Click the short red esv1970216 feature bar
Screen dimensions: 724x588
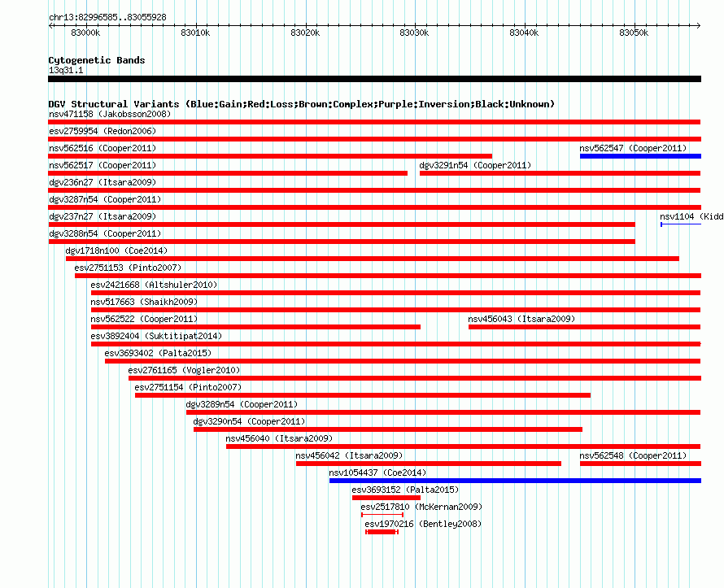tap(382, 532)
